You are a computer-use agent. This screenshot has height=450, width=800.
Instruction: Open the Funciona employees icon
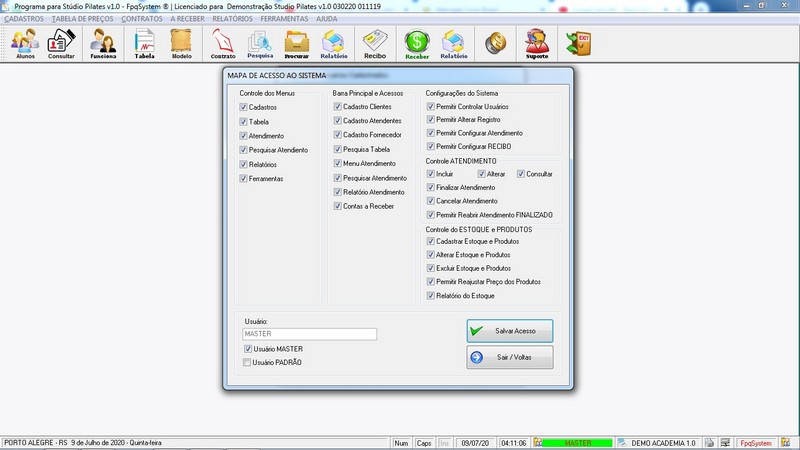103,44
